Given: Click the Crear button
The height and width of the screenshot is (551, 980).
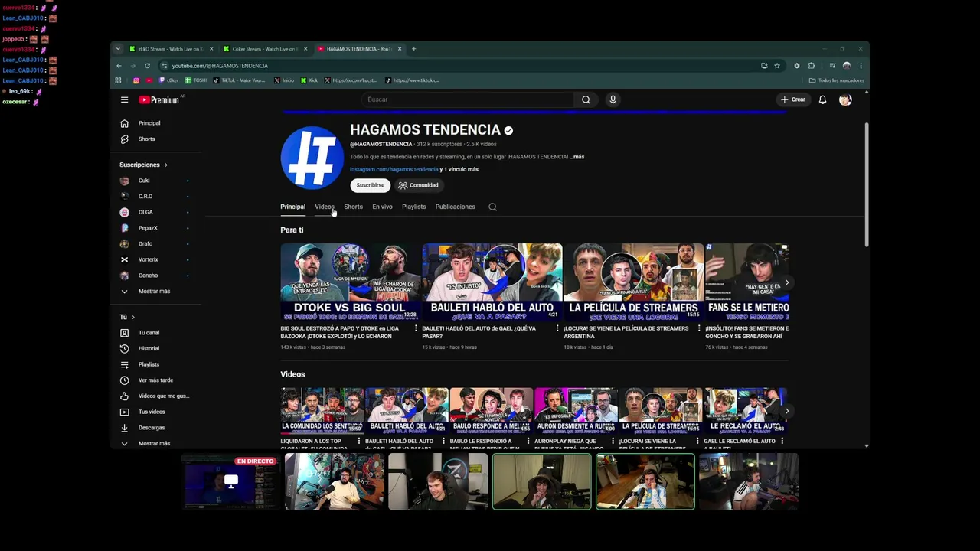Looking at the screenshot, I should coord(792,99).
